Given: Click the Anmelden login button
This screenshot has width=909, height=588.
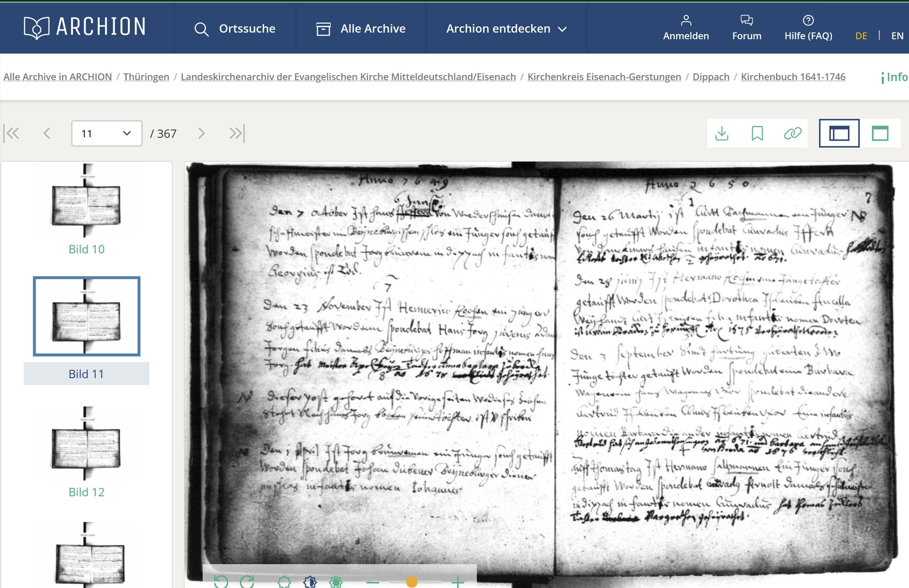Looking at the screenshot, I should 686,28.
